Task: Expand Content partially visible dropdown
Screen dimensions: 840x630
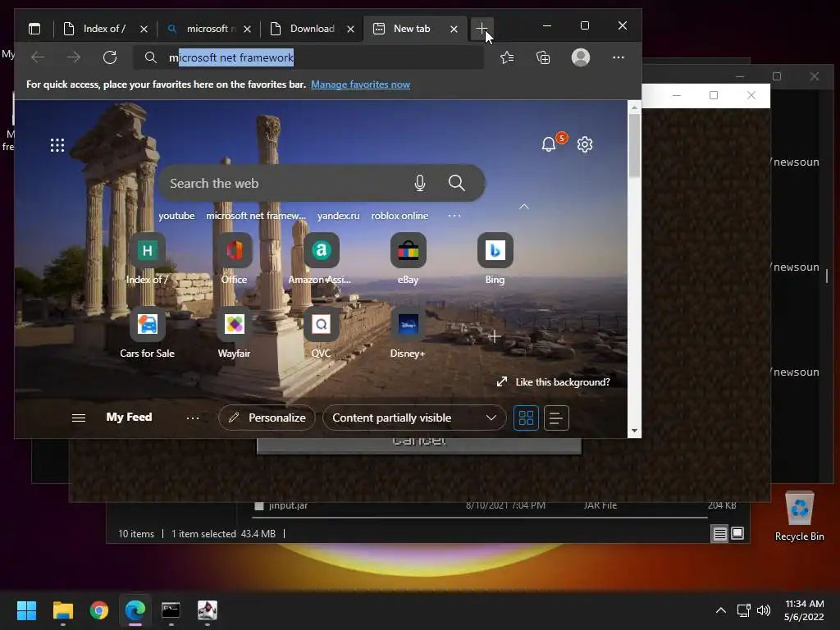Action: (414, 418)
